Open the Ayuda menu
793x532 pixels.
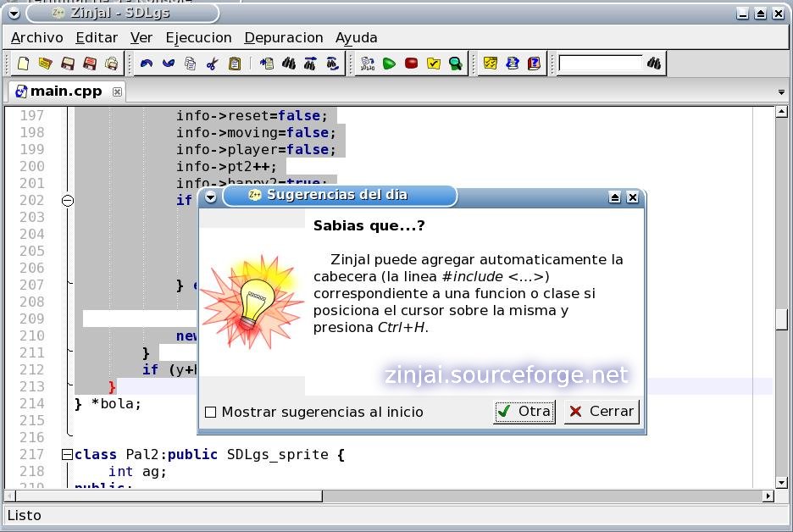pyautogui.click(x=356, y=38)
